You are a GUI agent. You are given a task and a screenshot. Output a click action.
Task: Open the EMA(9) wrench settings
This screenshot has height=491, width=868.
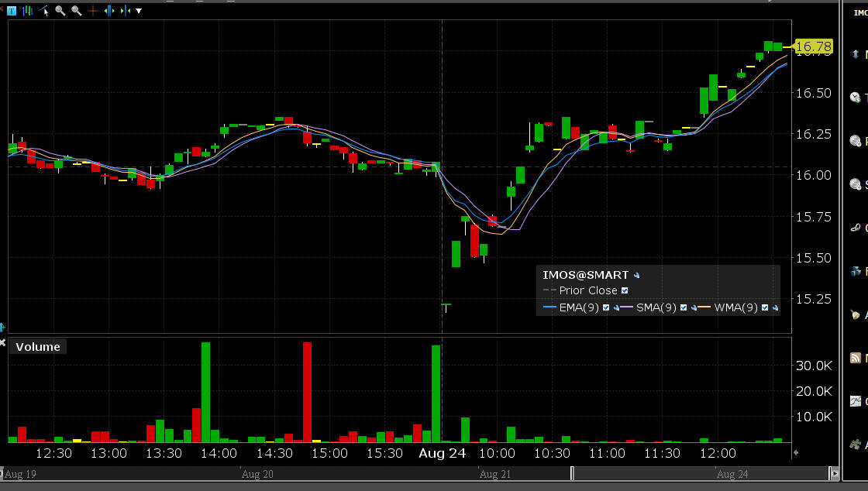tap(616, 307)
